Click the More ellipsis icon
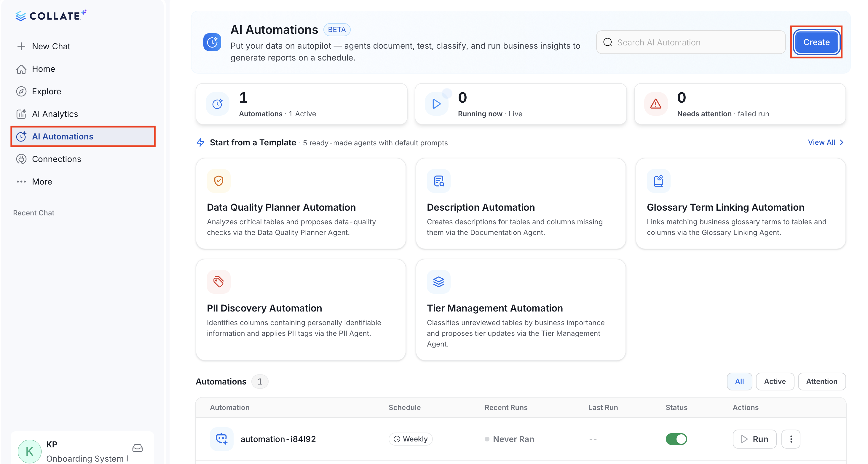The width and height of the screenshot is (868, 464). point(21,182)
